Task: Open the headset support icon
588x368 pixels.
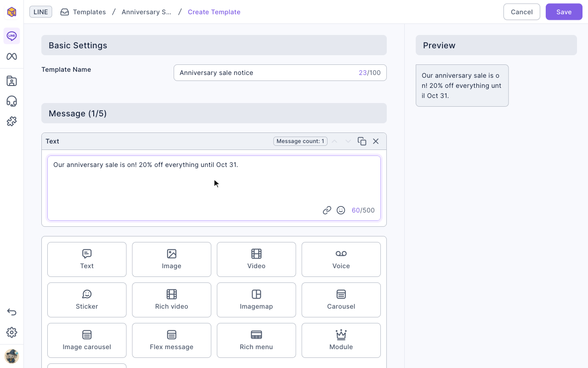Action: point(11,101)
